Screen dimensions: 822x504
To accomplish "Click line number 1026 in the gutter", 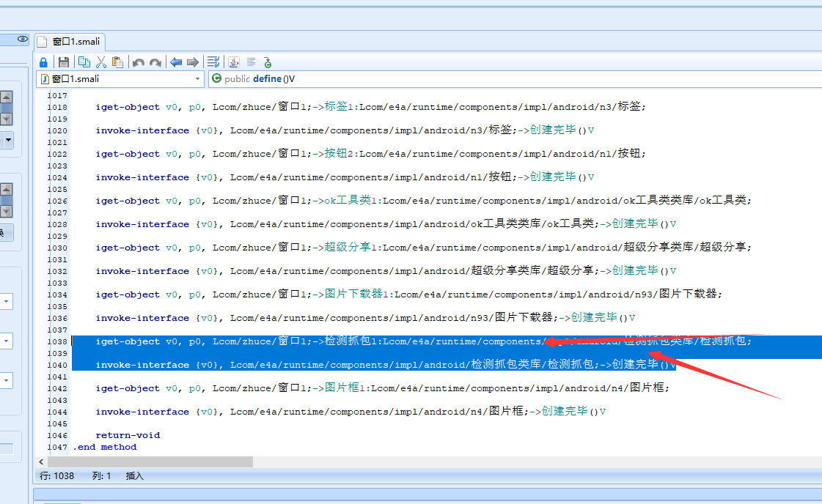I will coord(57,201).
